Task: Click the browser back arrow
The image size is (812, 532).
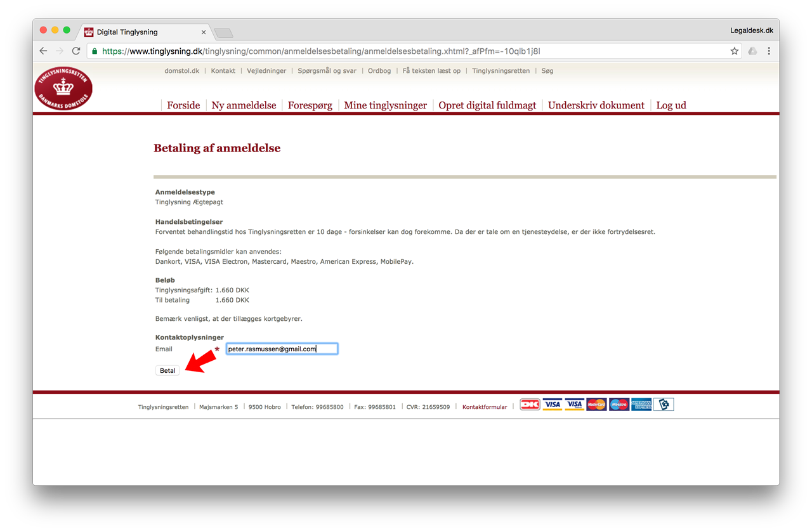Action: click(43, 51)
